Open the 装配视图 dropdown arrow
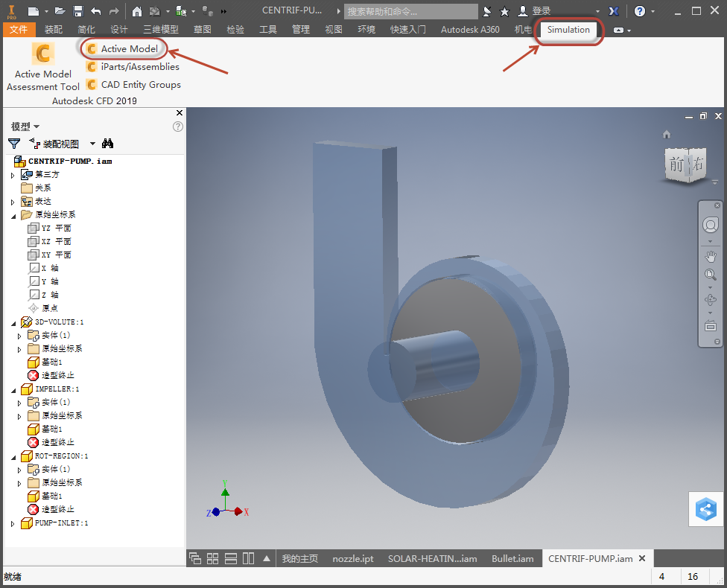Screen dimensions: 727x588 [x=92, y=144]
